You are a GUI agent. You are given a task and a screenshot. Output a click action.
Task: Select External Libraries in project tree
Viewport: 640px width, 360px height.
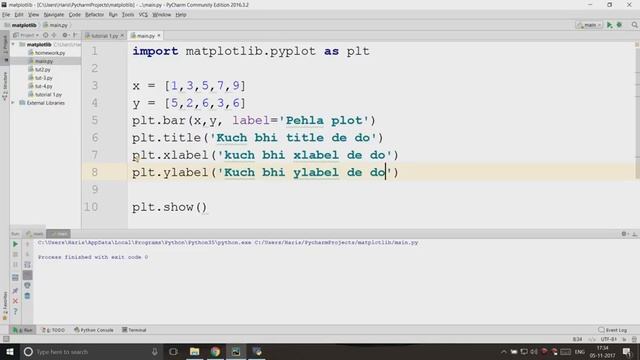pos(42,103)
